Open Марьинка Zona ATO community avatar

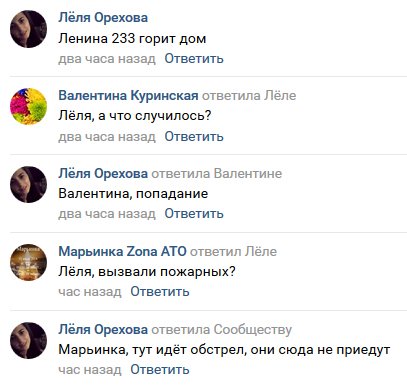28,263
